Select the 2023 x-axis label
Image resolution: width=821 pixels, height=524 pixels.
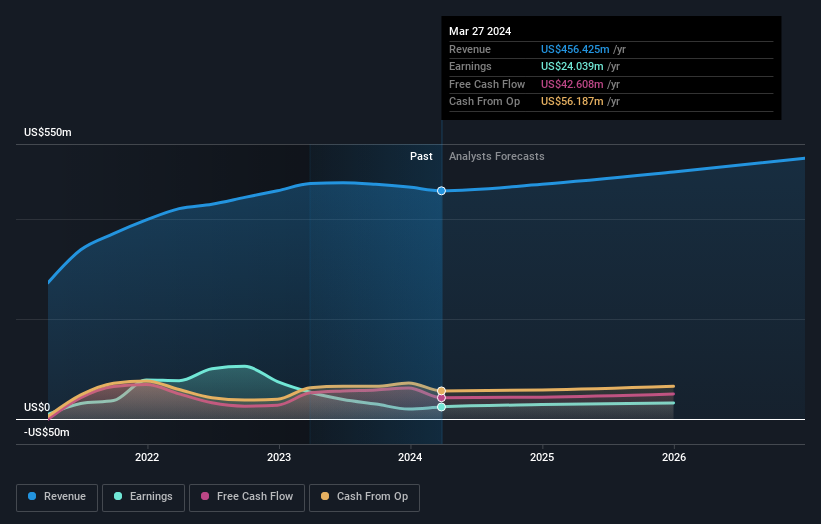click(x=279, y=457)
